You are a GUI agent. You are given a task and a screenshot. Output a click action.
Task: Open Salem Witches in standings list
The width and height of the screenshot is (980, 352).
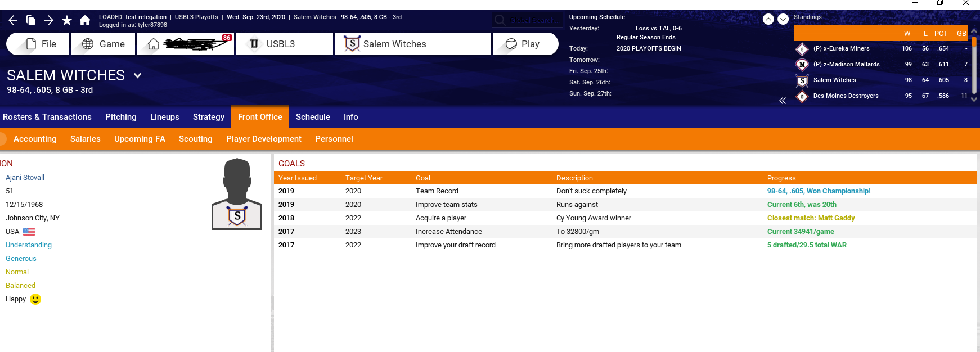point(834,80)
